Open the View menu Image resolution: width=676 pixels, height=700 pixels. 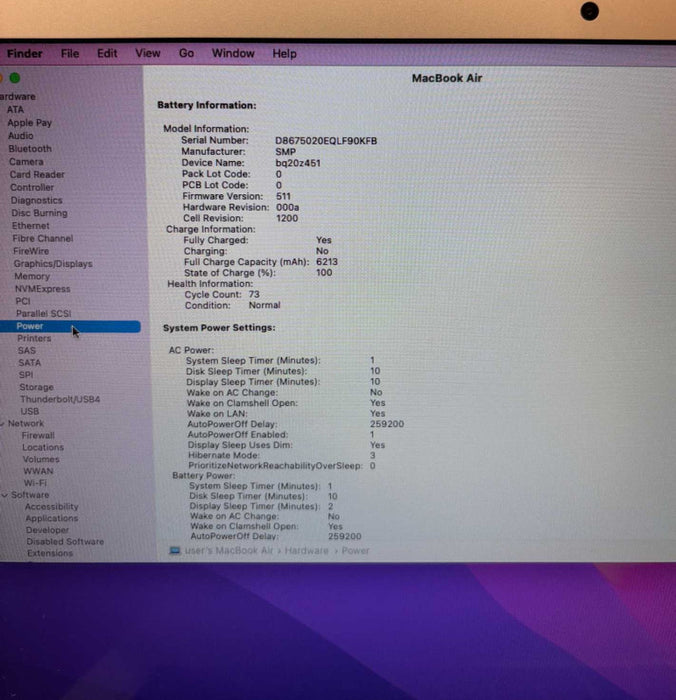coord(148,54)
